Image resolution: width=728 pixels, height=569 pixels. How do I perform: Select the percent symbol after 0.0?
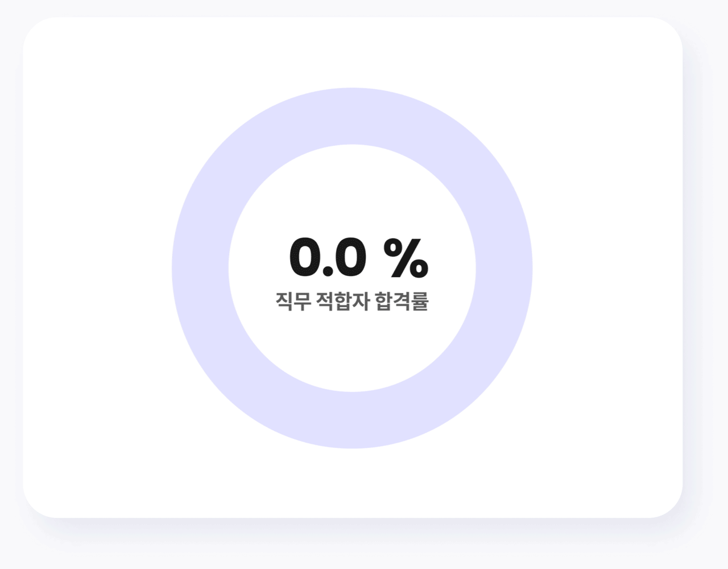[406, 258]
